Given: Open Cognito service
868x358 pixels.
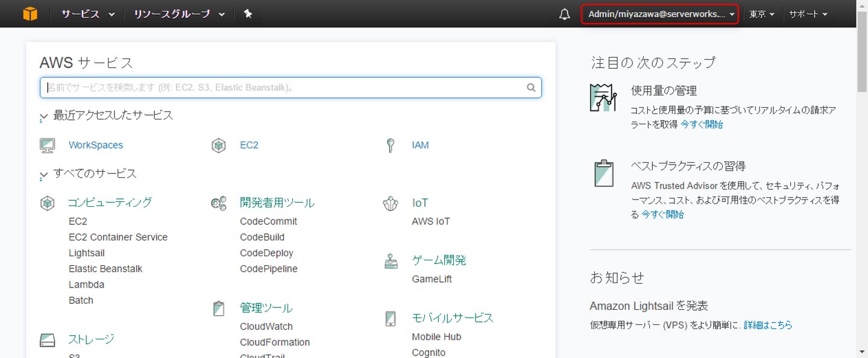Looking at the screenshot, I should pos(429,353).
